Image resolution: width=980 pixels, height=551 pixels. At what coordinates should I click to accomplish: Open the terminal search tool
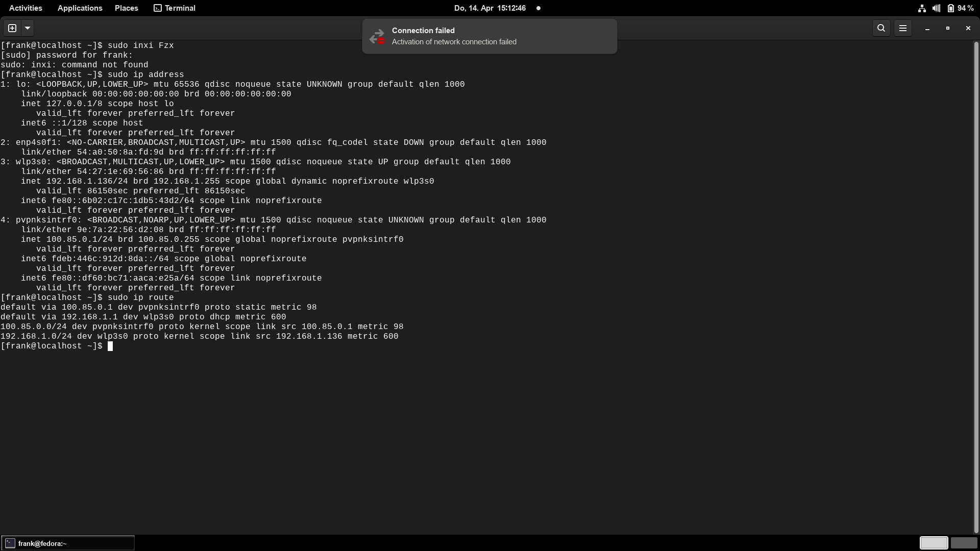click(881, 28)
